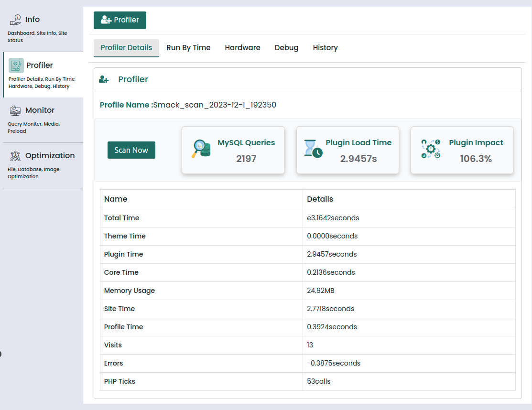
Task: Click the 0.3924seconds value
Action: [x=332, y=327]
